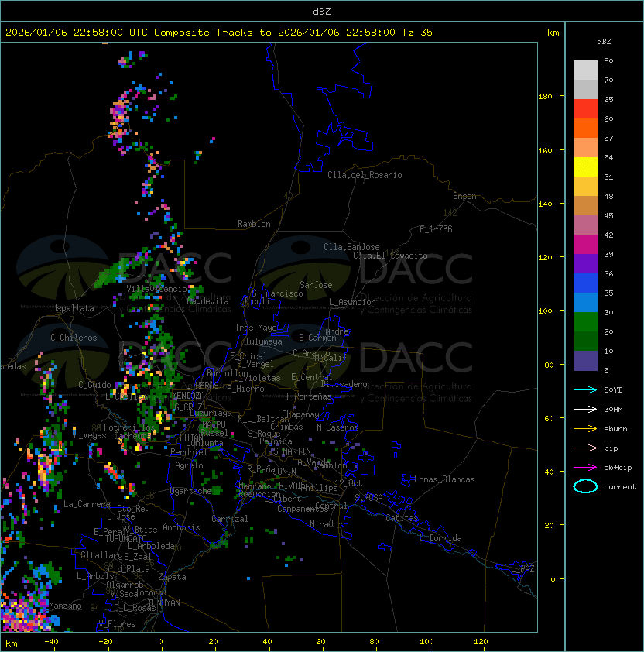Click the TUPUNGATO label
Viewport: 644px width, 652px height.
(125, 538)
